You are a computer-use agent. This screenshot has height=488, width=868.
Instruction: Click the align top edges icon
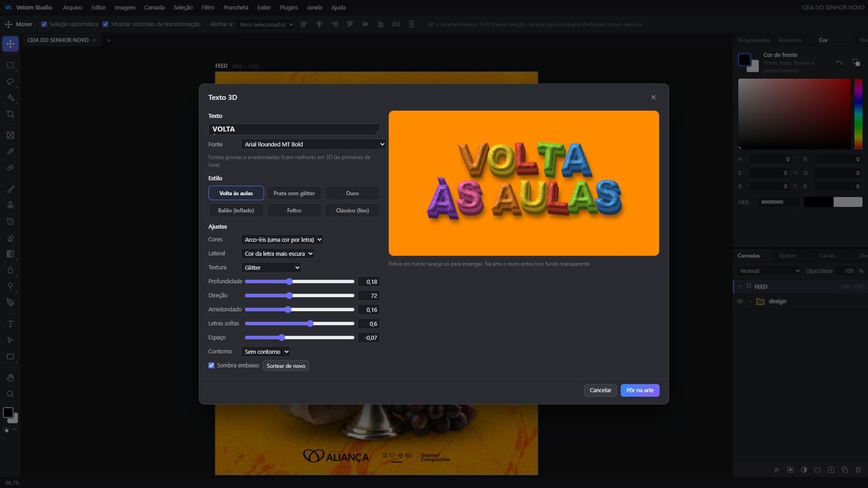coord(350,24)
